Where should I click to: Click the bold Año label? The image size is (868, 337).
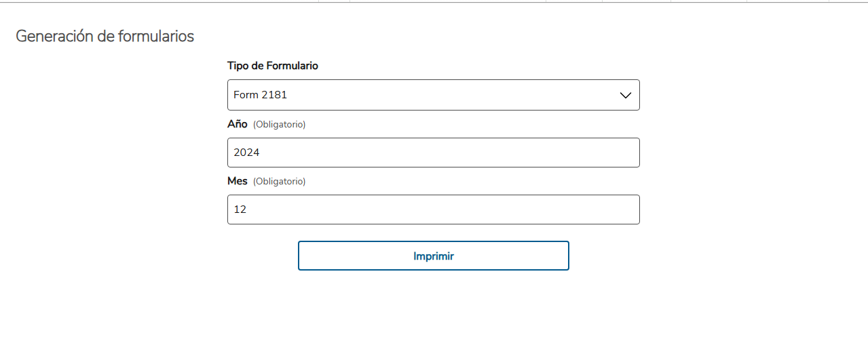[238, 124]
